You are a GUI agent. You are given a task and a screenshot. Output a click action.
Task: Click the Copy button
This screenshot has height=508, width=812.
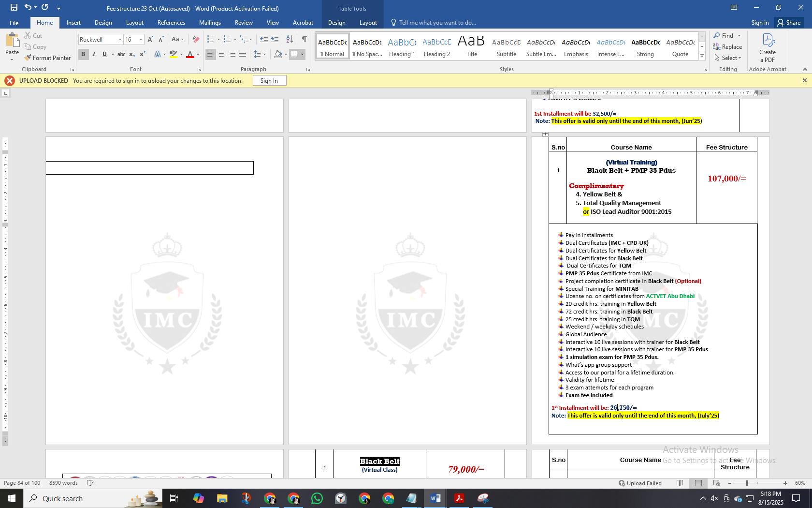pos(35,47)
